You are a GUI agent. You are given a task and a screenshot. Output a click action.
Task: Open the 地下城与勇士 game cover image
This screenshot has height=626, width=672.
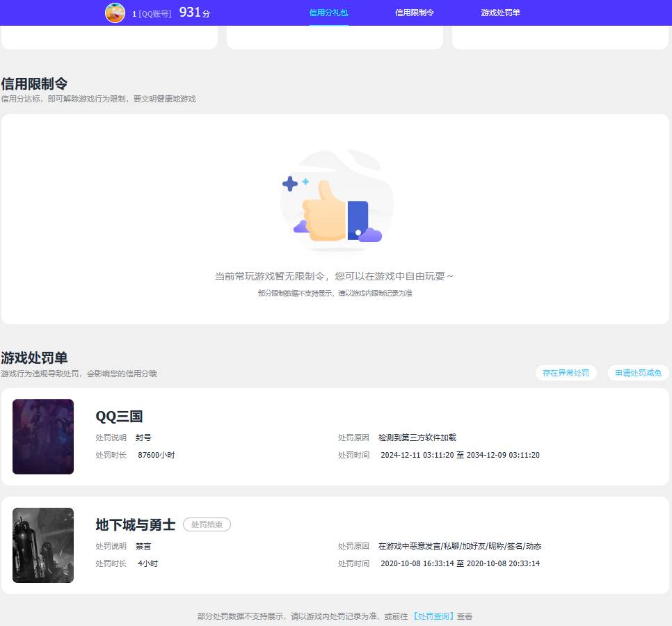click(43, 545)
